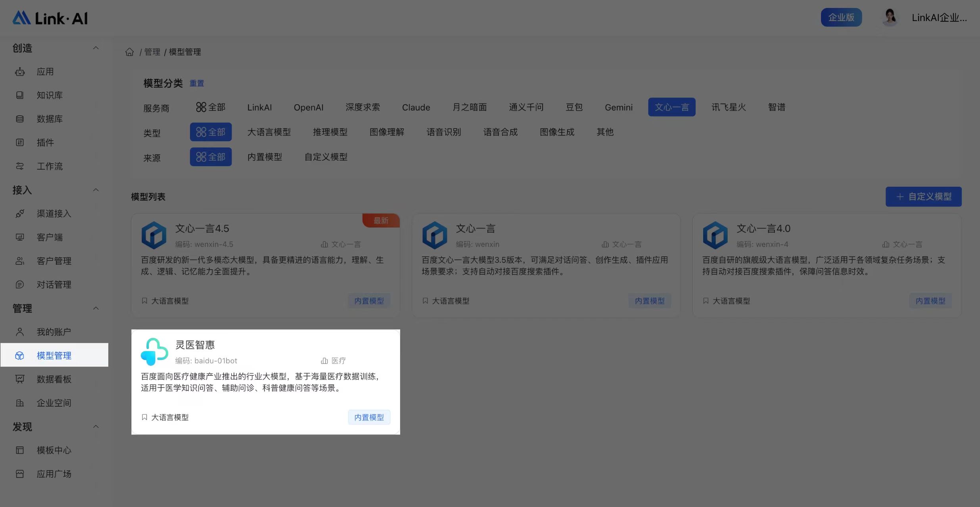
Task: Filter providers by 通义千问
Action: 526,107
